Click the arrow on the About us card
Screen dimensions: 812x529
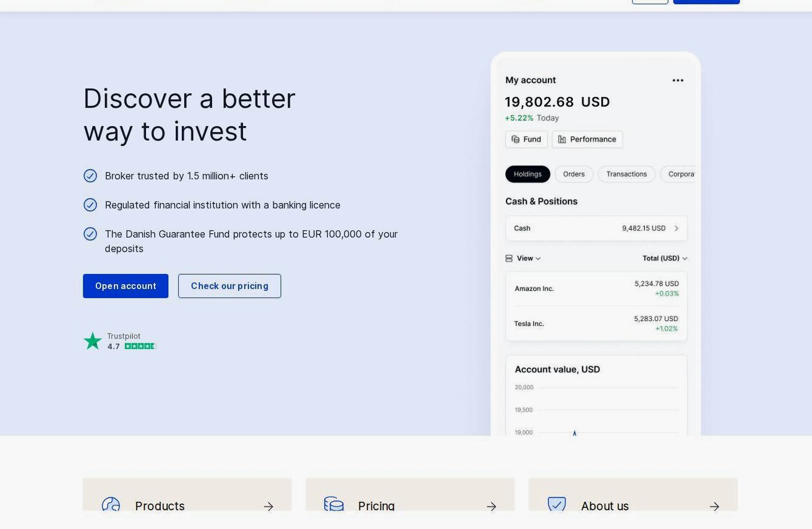[714, 507]
